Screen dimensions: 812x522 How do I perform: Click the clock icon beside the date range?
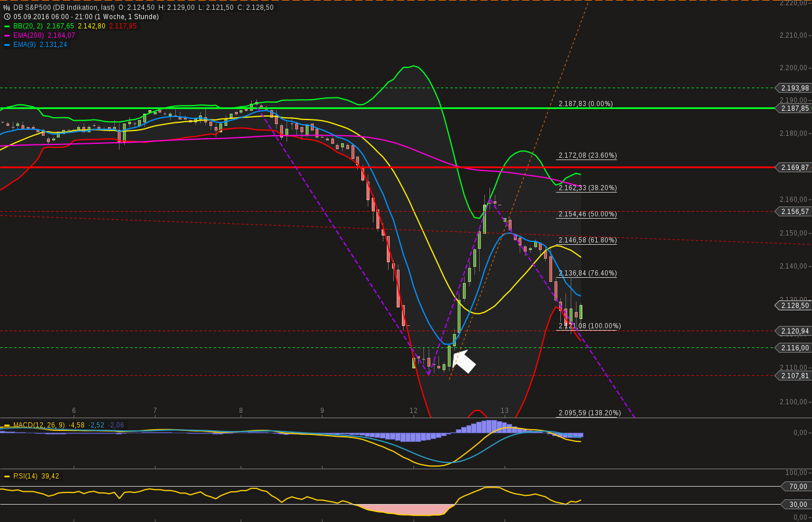[7, 17]
